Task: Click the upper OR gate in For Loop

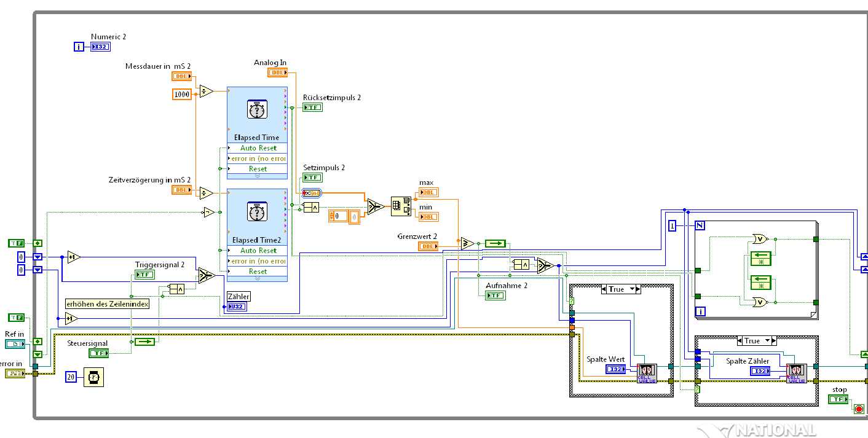Action: pos(760,239)
